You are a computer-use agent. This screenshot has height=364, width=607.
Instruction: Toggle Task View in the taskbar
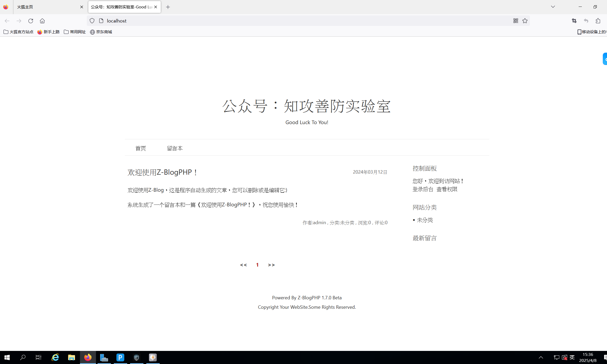tap(39, 357)
